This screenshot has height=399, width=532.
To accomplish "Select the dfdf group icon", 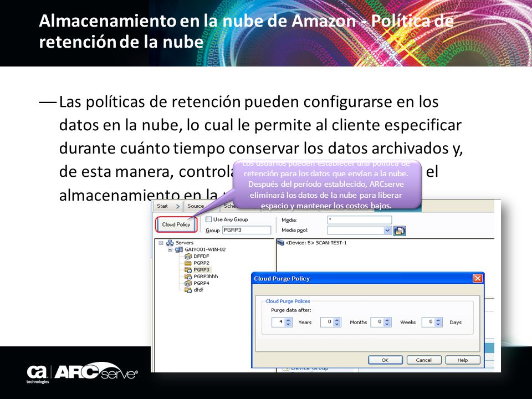I will [x=188, y=290].
